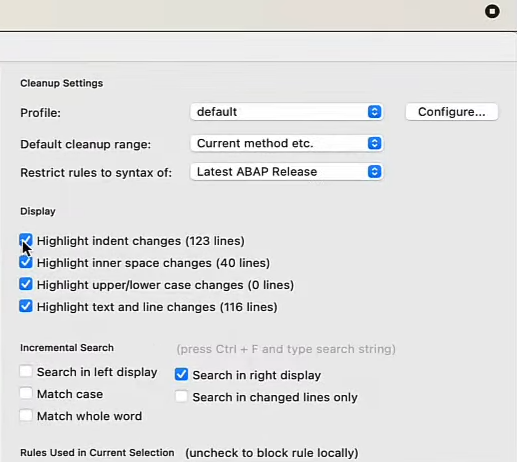Open the Profile dropdown showing default
Viewport: 517px width, 462px height.
click(x=286, y=112)
